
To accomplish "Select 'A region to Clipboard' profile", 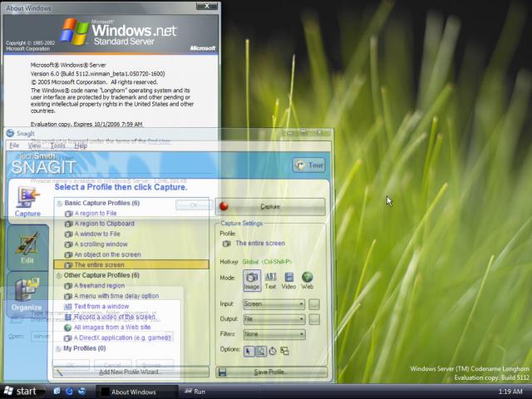I will 105,224.
